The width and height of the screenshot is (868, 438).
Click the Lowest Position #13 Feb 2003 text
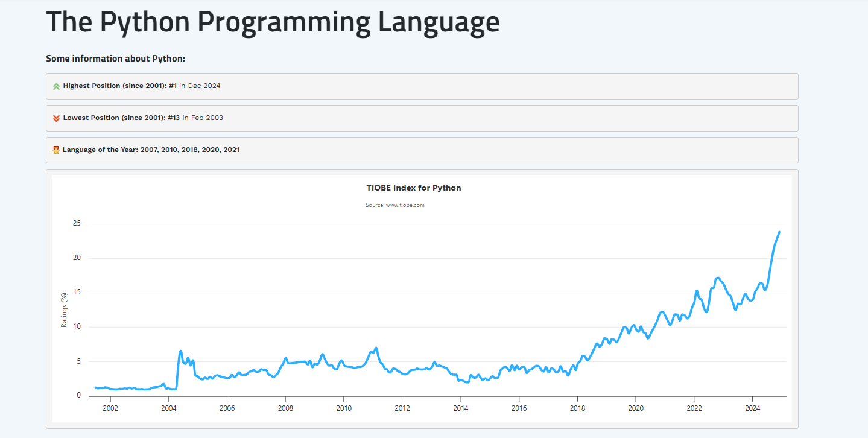143,118
